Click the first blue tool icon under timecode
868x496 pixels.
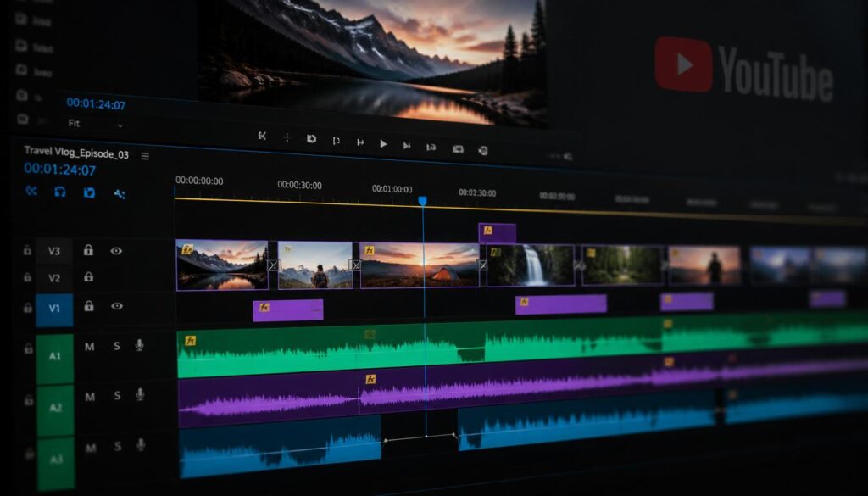pos(31,191)
